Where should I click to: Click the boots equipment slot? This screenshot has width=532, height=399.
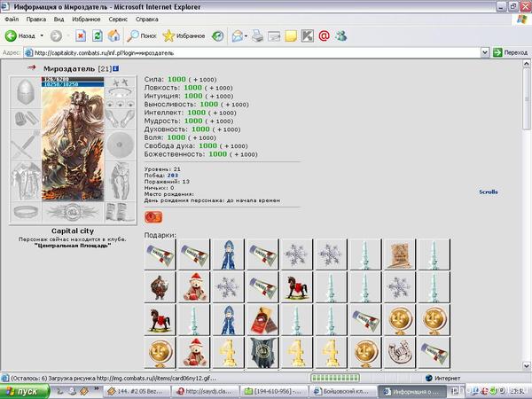(x=119, y=211)
